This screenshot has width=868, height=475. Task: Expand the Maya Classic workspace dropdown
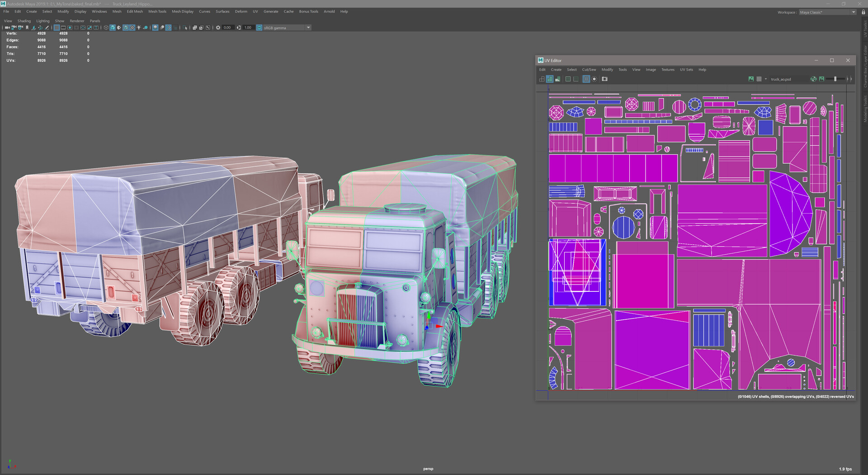click(x=853, y=12)
